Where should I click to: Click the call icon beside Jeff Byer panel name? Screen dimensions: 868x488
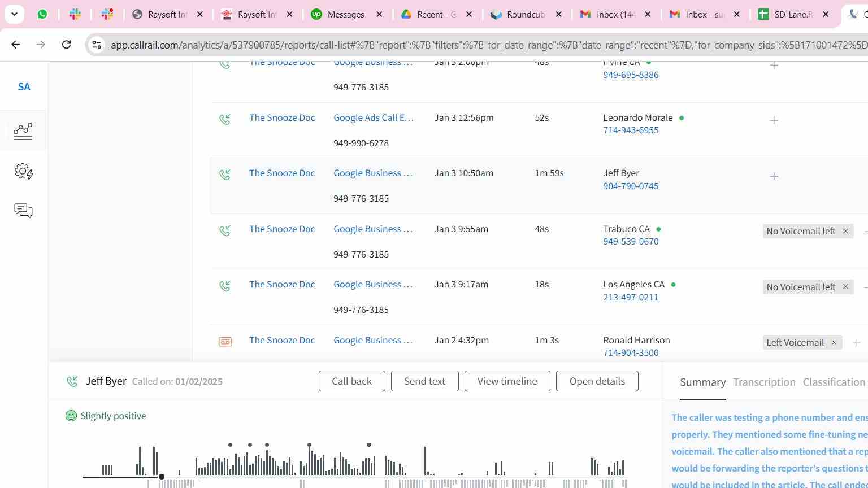pos(72,382)
